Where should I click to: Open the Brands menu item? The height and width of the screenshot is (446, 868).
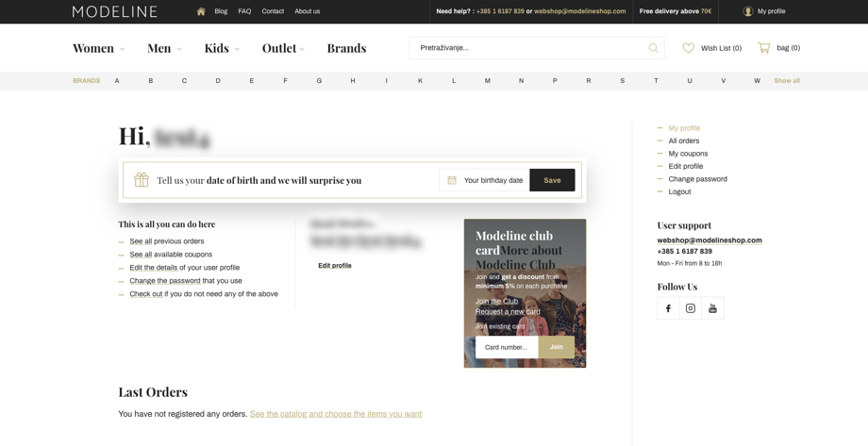[x=346, y=48]
